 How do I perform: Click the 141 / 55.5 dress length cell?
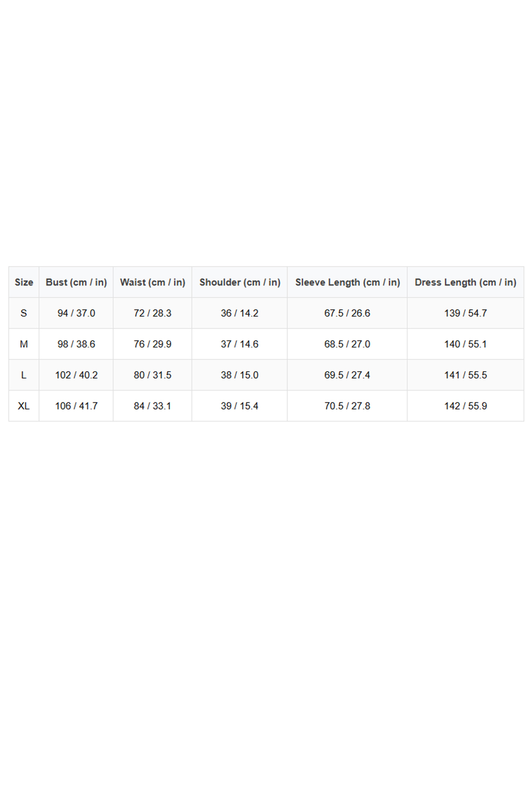465,375
